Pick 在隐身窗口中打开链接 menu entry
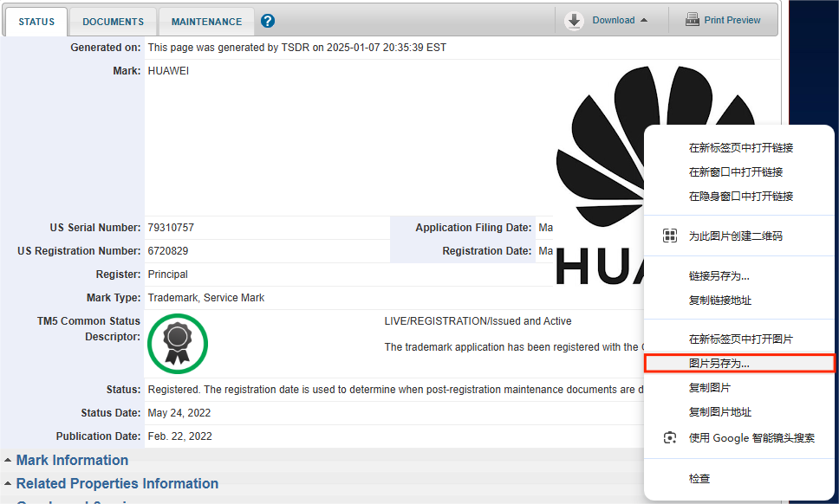 click(740, 197)
